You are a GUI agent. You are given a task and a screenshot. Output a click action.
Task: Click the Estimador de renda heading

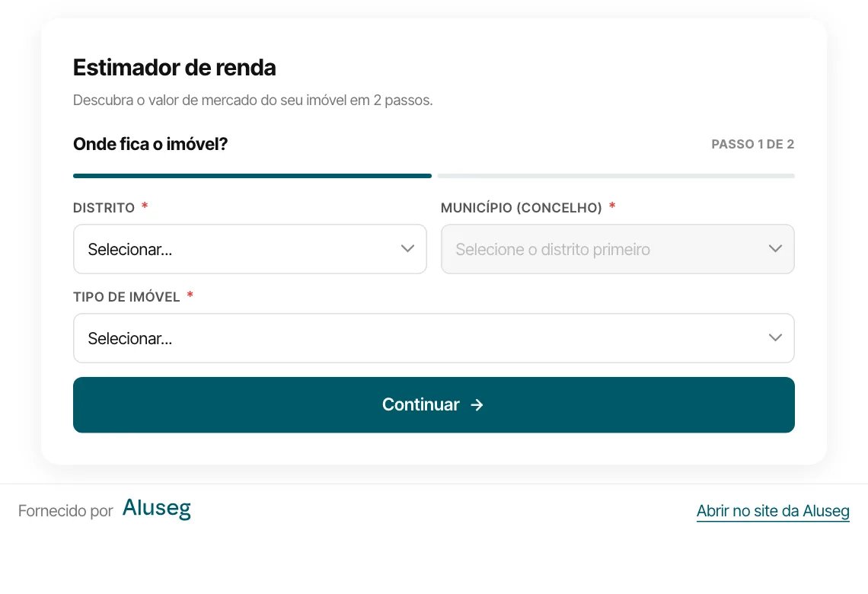(x=174, y=68)
